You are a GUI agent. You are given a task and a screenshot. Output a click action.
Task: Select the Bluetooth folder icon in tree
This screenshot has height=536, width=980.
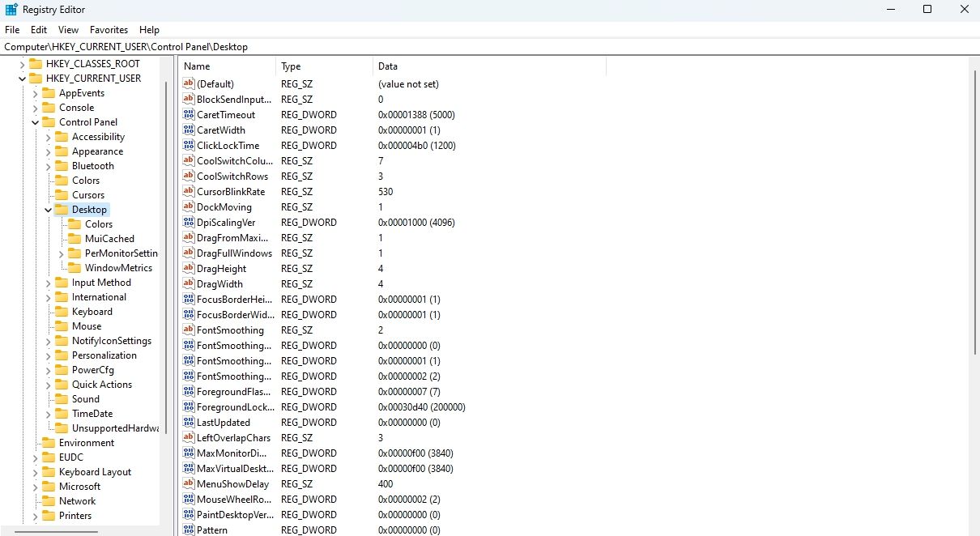coord(62,166)
